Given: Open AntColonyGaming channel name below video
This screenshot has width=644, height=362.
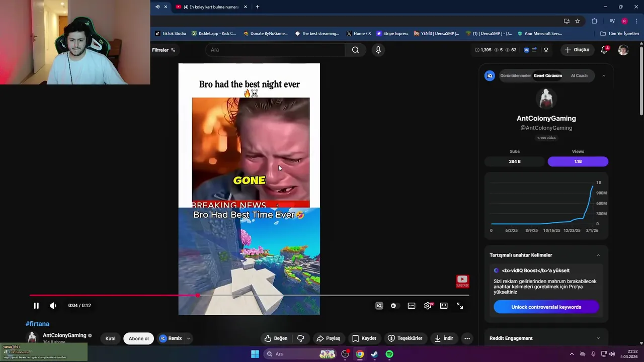Looking at the screenshot, I should [64, 335].
